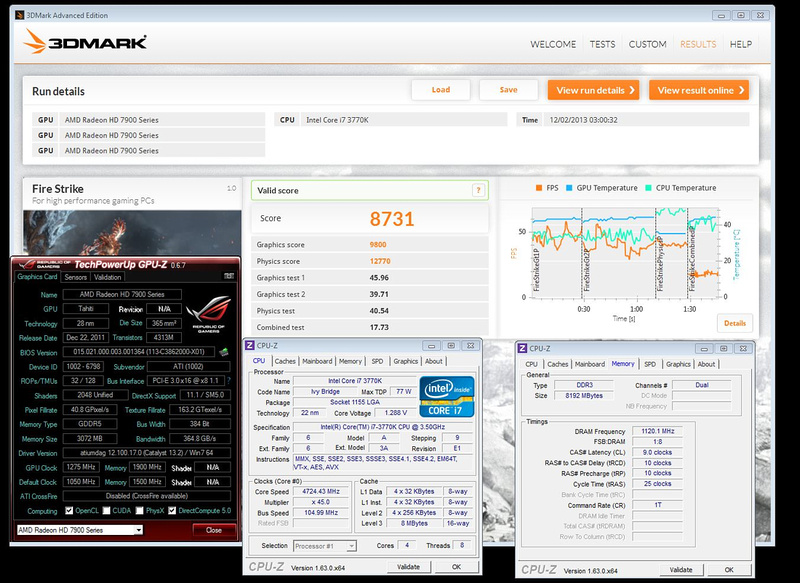Image resolution: width=800 pixels, height=583 pixels.
Task: Maximize the 3DMark Advanced Edition window
Action: pos(741,15)
